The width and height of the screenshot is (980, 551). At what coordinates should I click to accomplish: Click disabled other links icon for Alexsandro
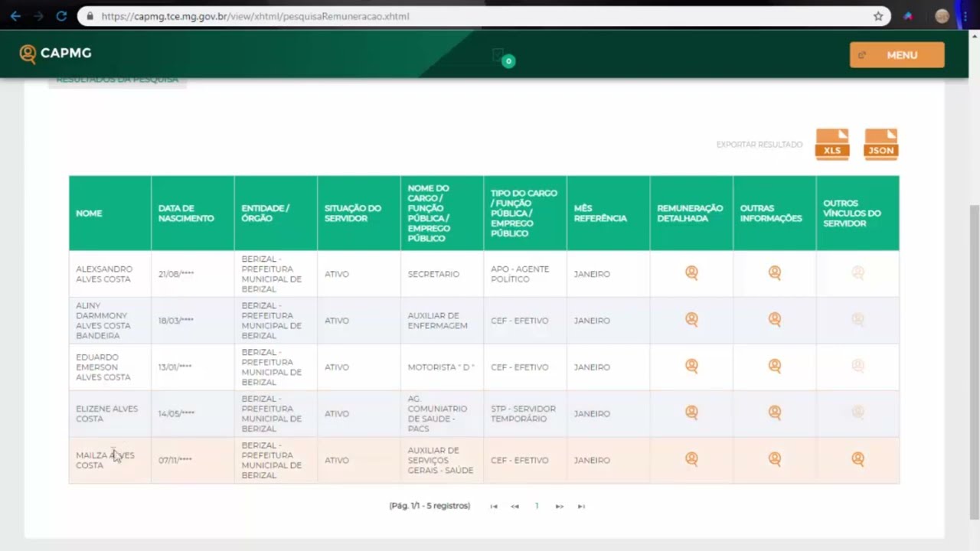tap(857, 272)
